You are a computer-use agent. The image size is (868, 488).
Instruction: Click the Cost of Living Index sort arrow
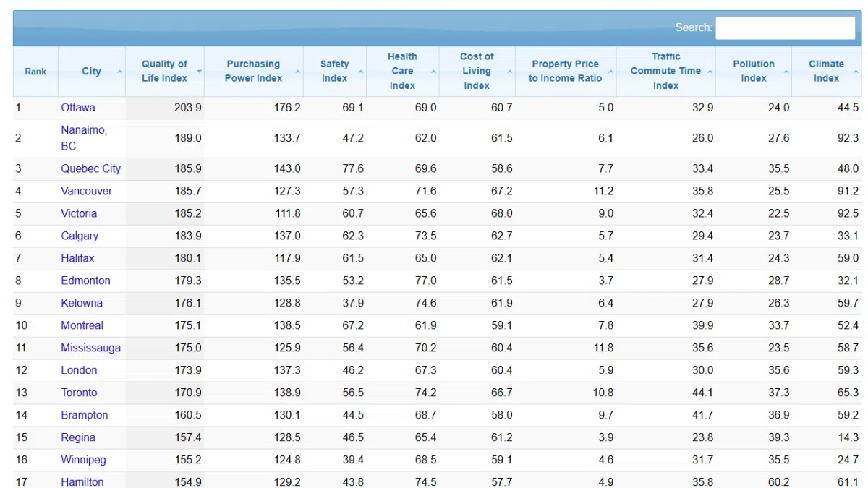[x=509, y=72]
